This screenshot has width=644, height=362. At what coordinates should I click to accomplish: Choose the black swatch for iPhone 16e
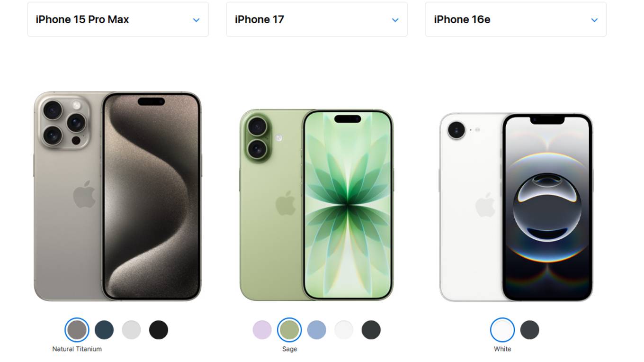pyautogui.click(x=530, y=330)
